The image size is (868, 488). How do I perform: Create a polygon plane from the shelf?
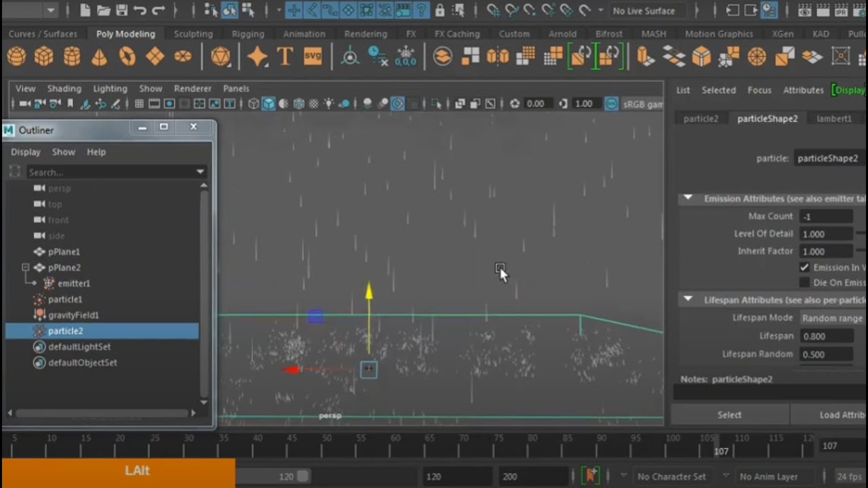[x=155, y=56]
